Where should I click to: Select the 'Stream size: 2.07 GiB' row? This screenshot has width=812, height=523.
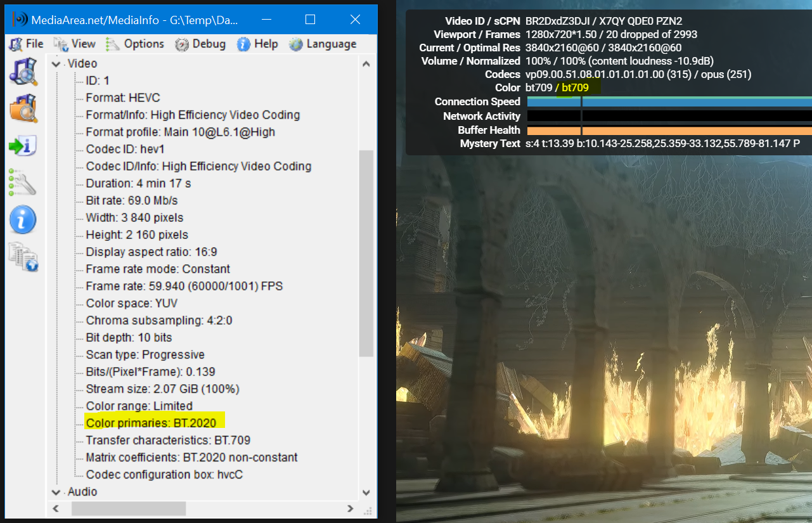pos(163,389)
